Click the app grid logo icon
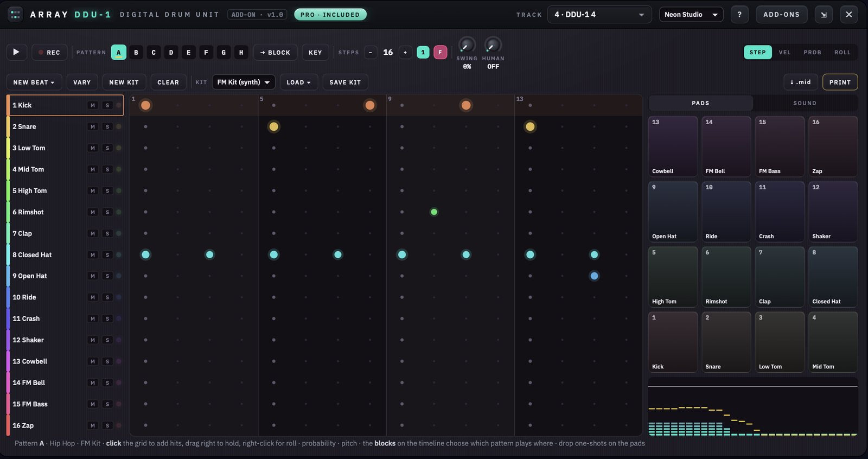The height and width of the screenshot is (459, 868). point(15,15)
